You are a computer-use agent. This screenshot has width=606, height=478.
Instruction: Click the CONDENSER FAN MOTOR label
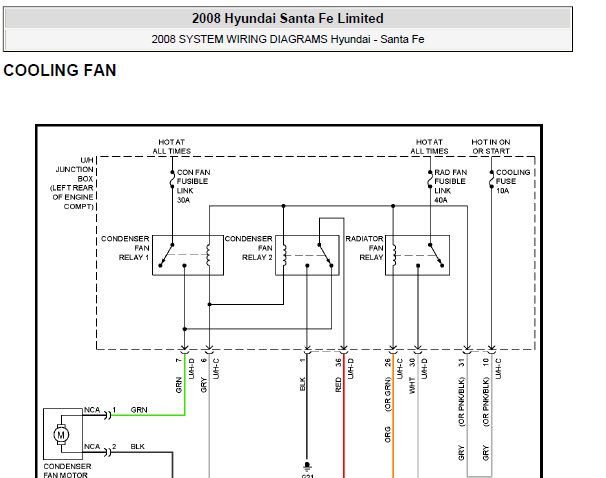[x=67, y=471]
